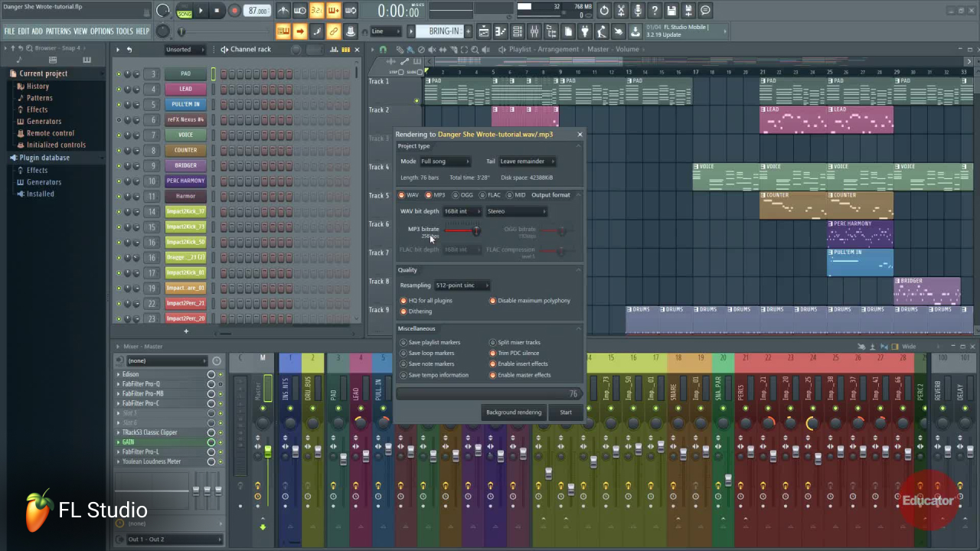Image resolution: width=980 pixels, height=551 pixels.
Task: Adjust the Master track volume fader
Action: pos(267,452)
